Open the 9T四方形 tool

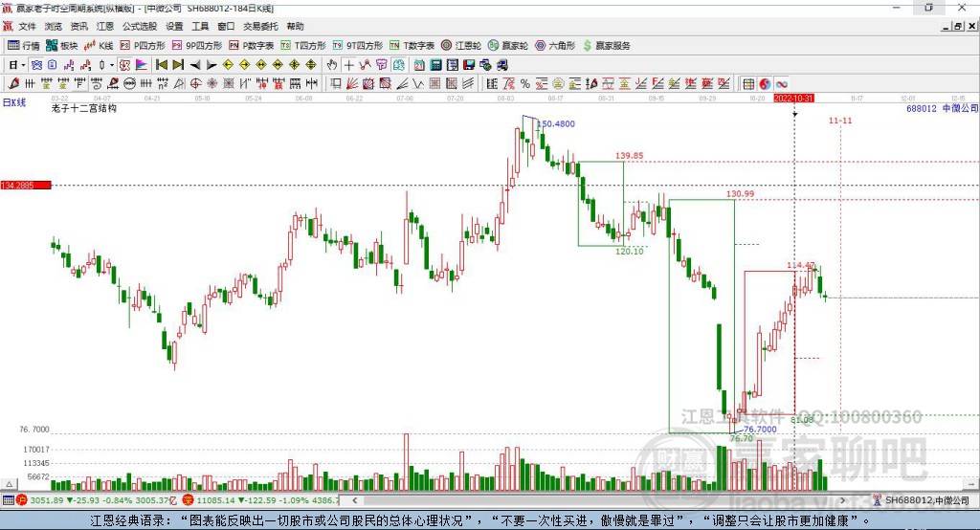tap(358, 46)
